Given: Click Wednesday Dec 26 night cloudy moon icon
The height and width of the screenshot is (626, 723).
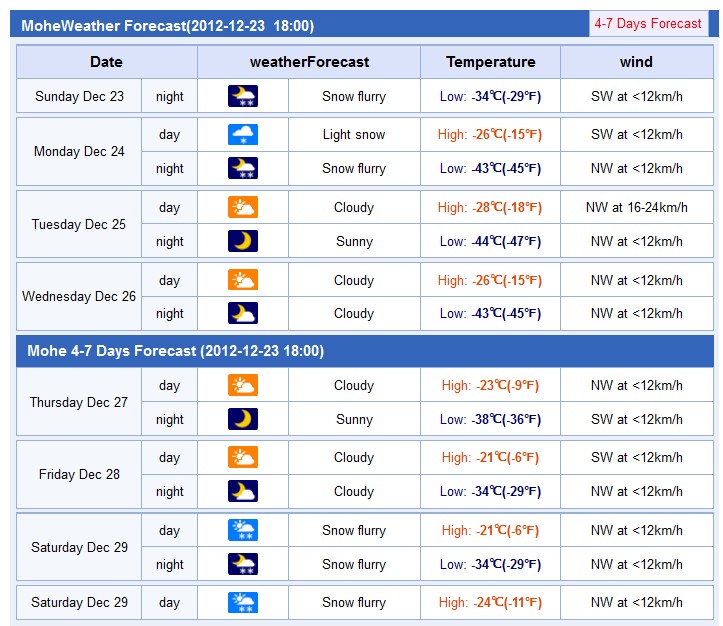Looking at the screenshot, I should 243,313.
